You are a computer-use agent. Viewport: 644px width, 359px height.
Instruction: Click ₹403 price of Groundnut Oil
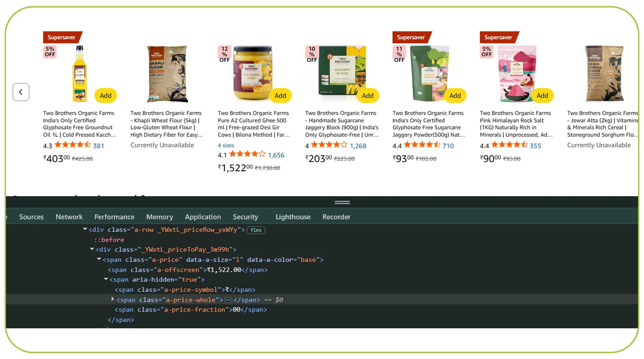56,158
